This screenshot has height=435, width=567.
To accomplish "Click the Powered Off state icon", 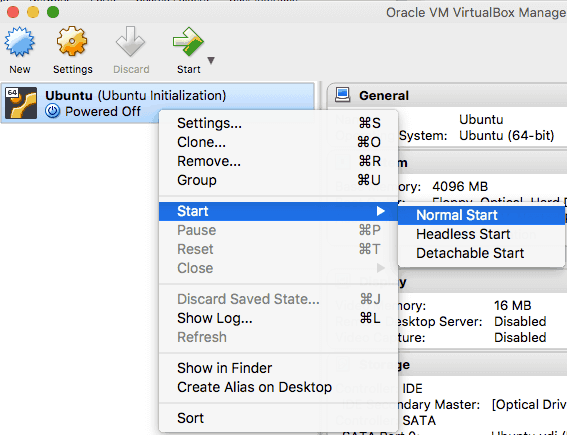I will pos(52,111).
